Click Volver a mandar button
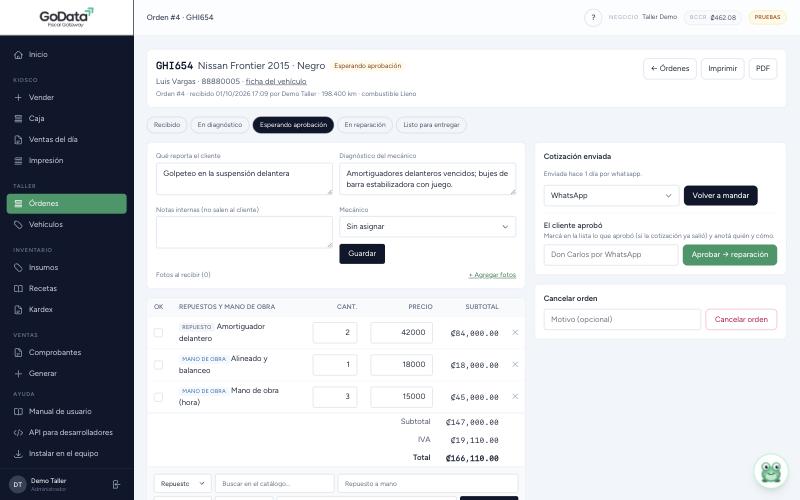Screen dimensions: 800x500 pos(720,195)
